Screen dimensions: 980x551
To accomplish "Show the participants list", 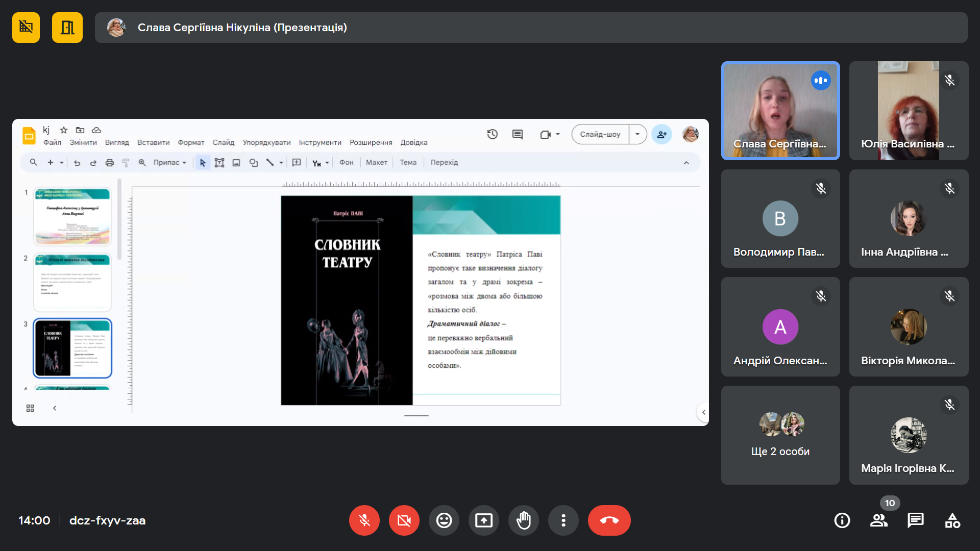I will pyautogui.click(x=878, y=520).
